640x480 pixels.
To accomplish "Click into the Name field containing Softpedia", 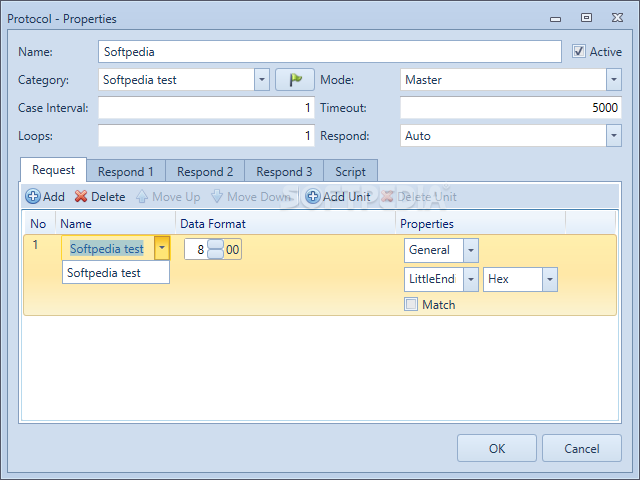I will pos(330,51).
